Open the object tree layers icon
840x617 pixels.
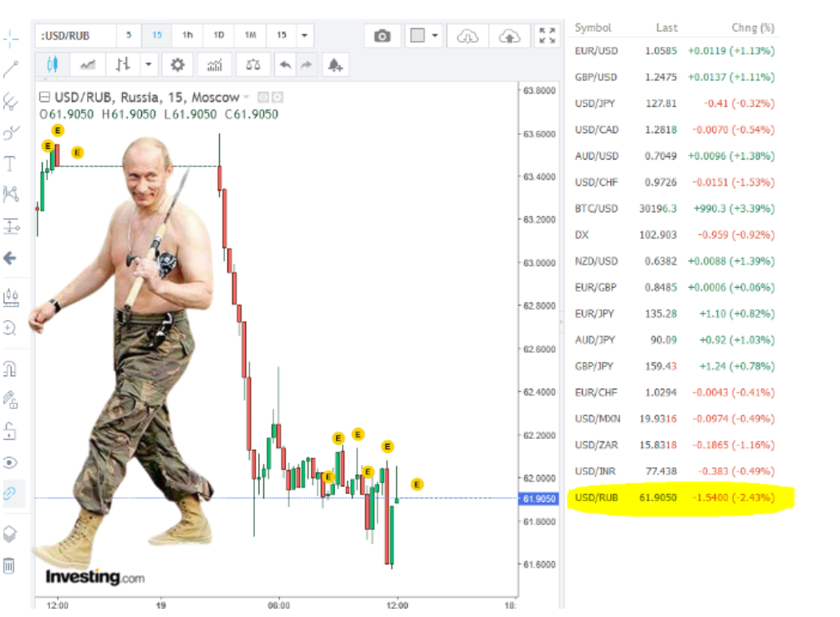tap(10, 534)
